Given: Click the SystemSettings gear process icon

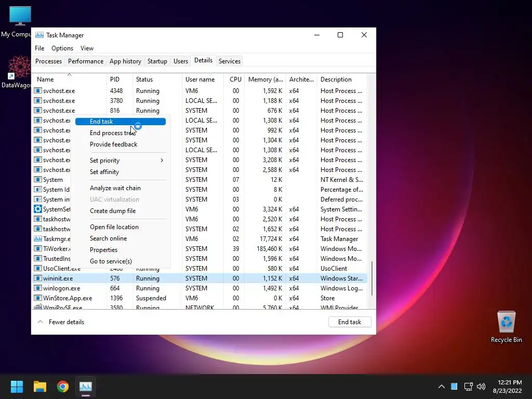Looking at the screenshot, I should (37, 209).
